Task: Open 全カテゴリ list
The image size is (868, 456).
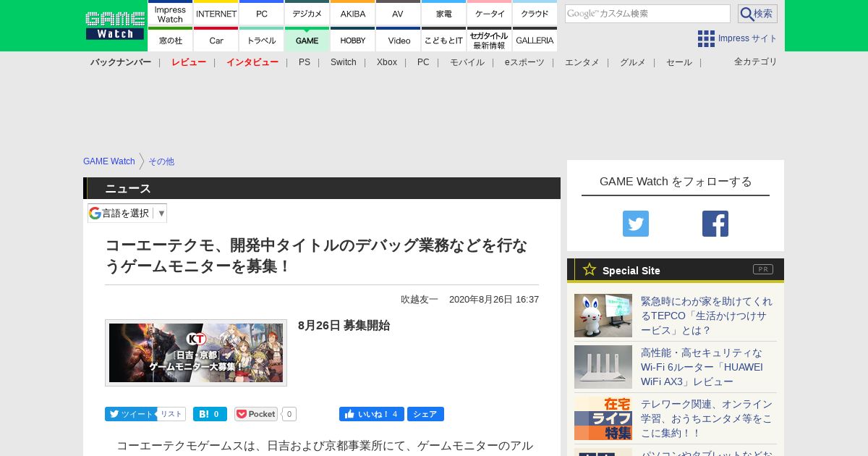Action: click(x=756, y=62)
